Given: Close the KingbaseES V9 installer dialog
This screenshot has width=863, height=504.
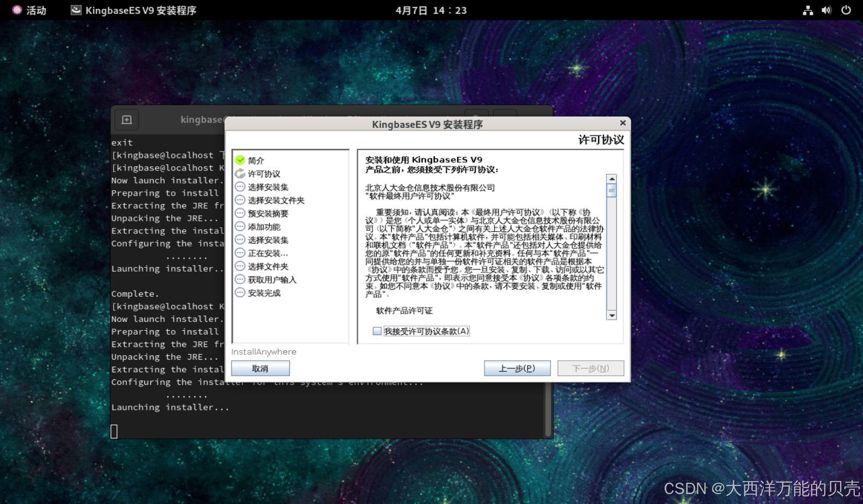Looking at the screenshot, I should pyautogui.click(x=622, y=123).
